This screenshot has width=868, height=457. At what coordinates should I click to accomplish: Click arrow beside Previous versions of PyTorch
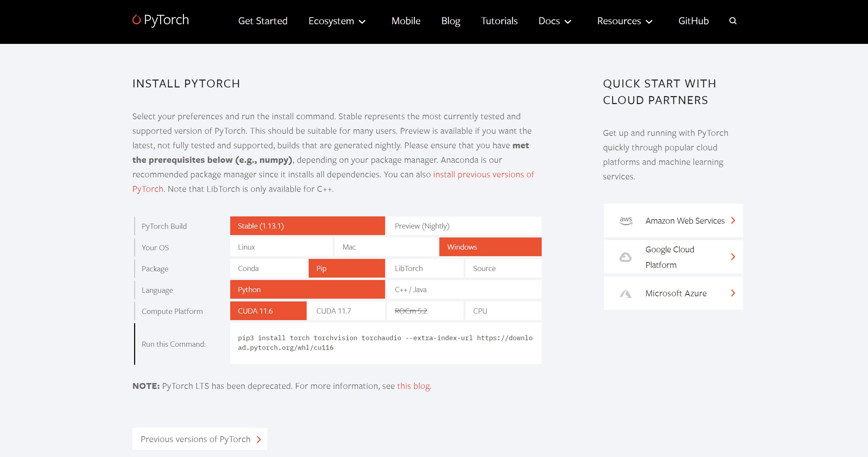[x=259, y=439]
